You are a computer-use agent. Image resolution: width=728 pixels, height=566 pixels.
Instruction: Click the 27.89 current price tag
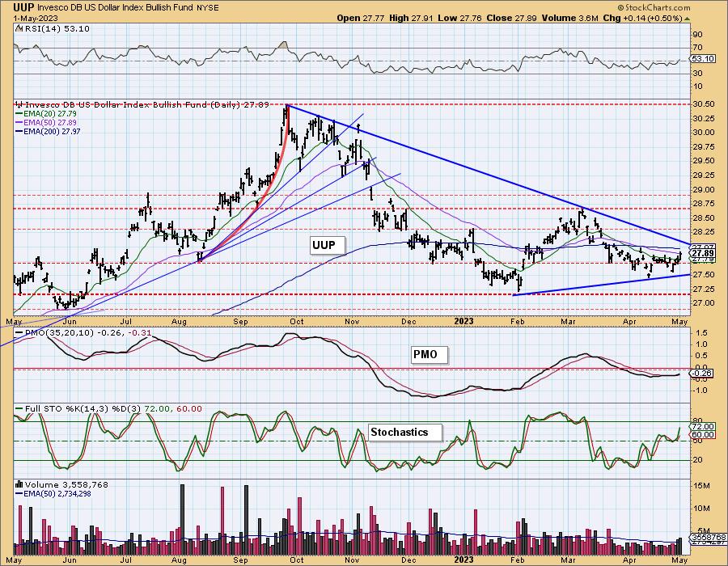tap(702, 253)
